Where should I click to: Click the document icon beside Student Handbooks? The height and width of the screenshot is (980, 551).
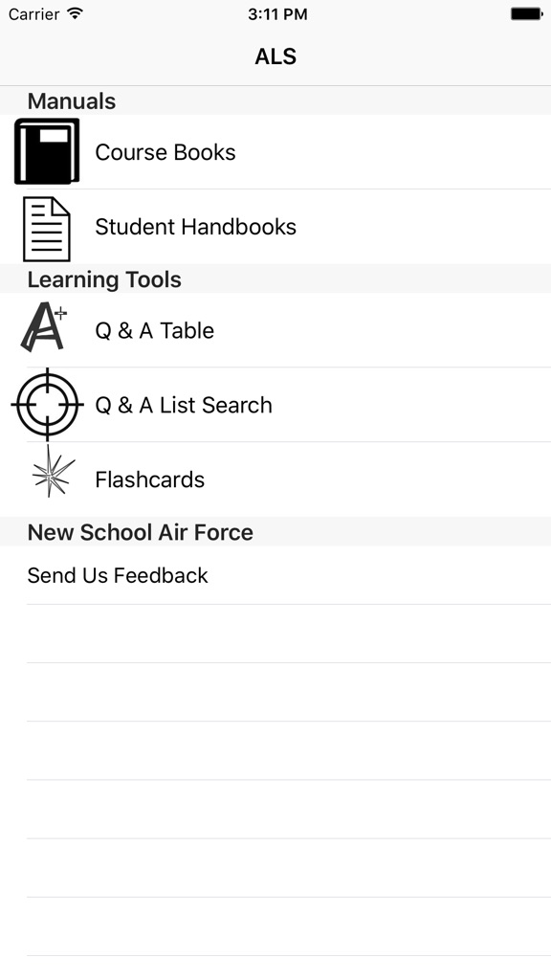(x=46, y=228)
